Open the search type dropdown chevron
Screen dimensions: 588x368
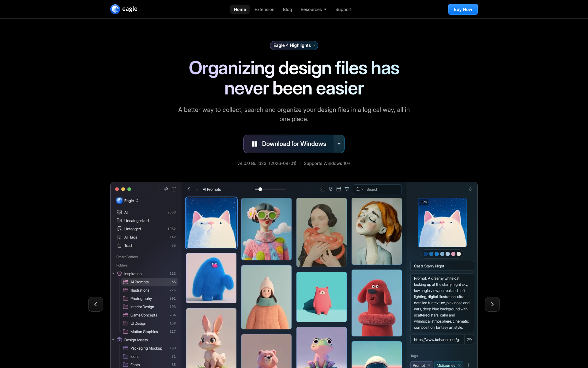[363, 189]
